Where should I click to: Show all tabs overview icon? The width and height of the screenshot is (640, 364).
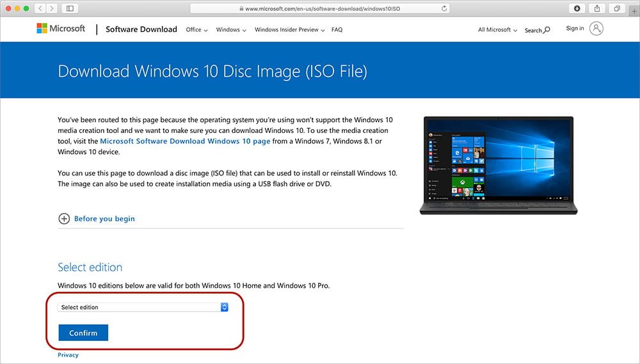(617, 8)
